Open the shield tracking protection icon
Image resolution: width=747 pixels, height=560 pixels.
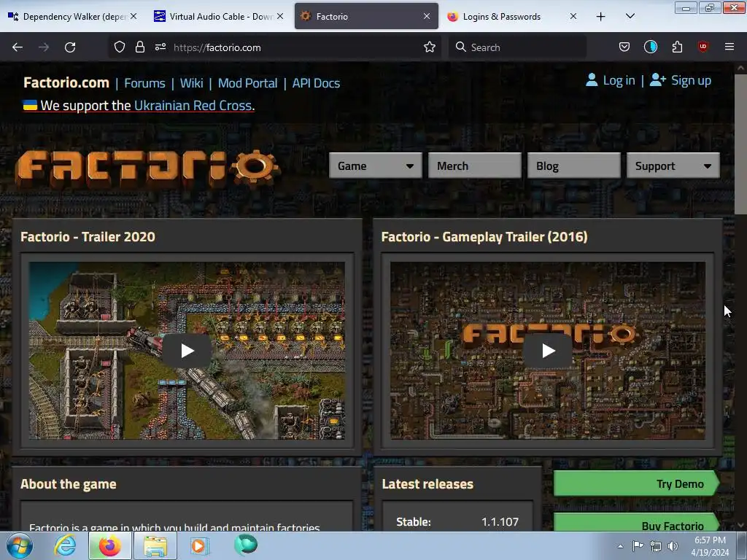(120, 47)
